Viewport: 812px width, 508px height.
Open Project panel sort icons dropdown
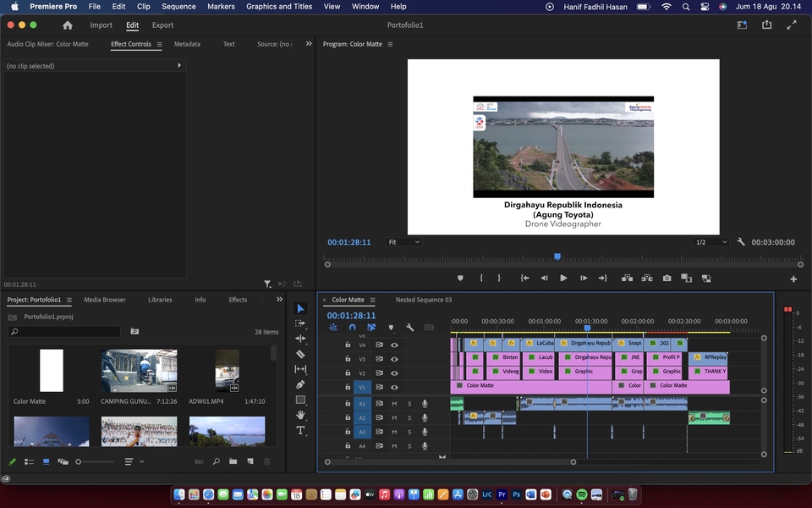[x=134, y=461]
